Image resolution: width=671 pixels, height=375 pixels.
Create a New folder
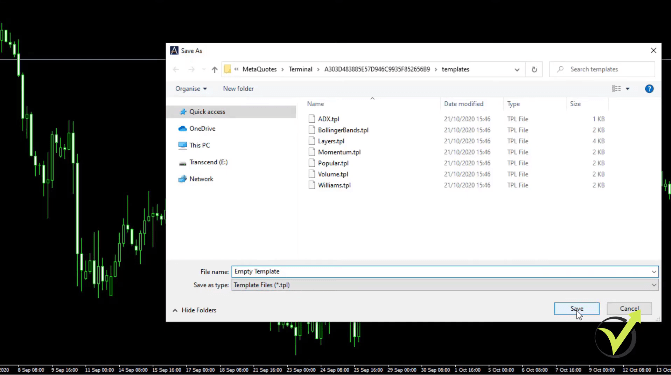click(238, 89)
